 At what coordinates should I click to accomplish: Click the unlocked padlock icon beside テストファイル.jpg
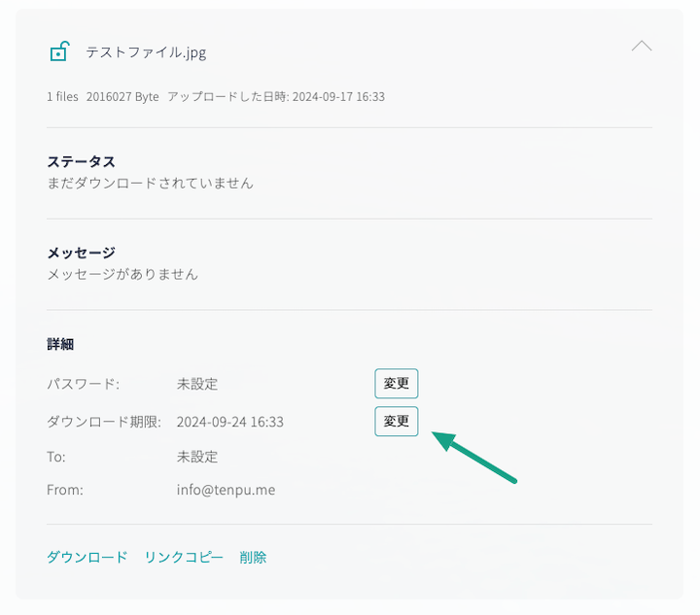point(59,51)
